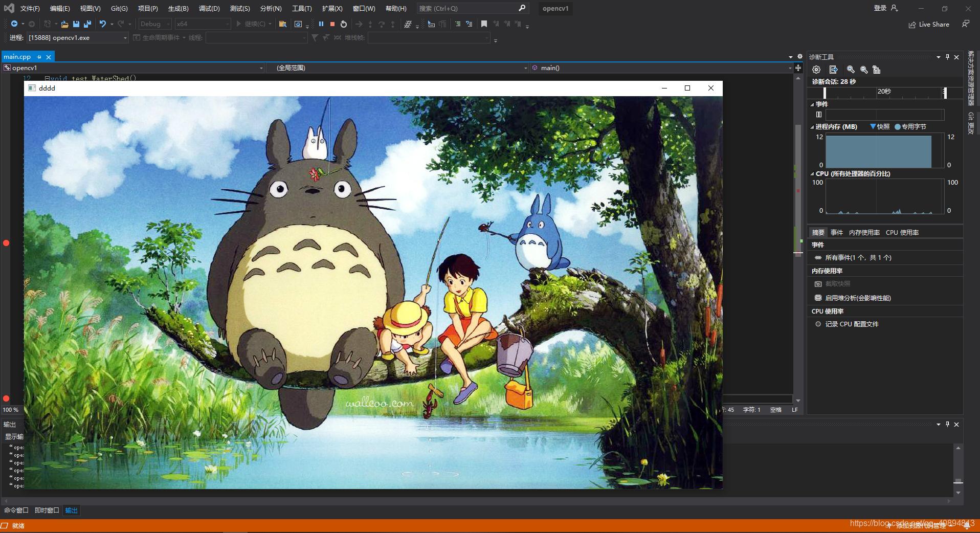Collapse the Events section in diagnostics
The height and width of the screenshot is (533, 980).
[x=812, y=104]
